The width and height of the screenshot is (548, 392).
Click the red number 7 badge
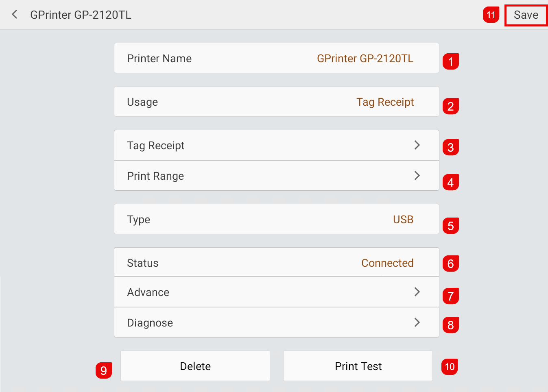pos(451,296)
